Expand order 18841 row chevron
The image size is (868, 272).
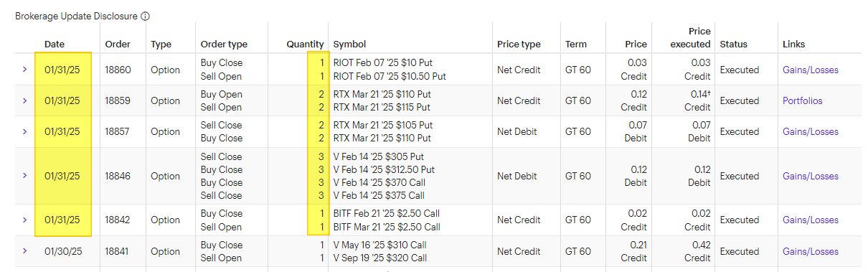click(x=24, y=251)
